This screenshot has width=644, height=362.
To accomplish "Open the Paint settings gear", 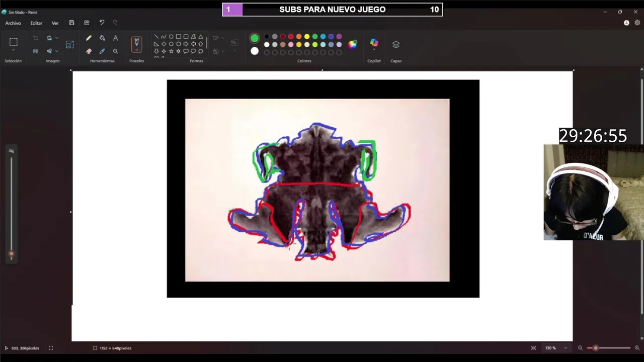I will tap(637, 23).
